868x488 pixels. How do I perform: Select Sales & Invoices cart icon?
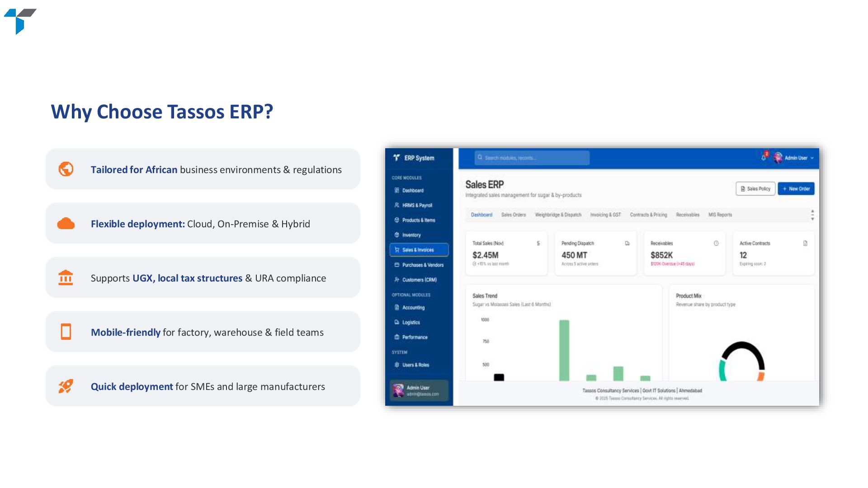coord(397,250)
